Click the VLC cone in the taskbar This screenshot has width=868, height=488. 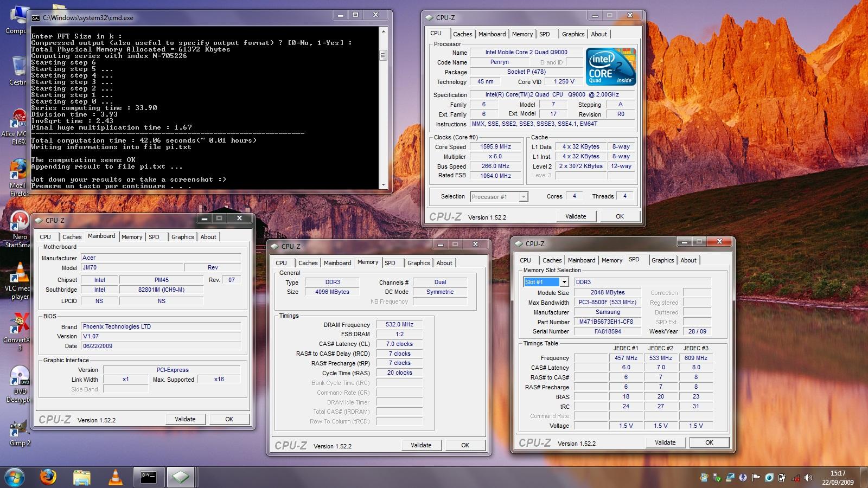coord(116,477)
